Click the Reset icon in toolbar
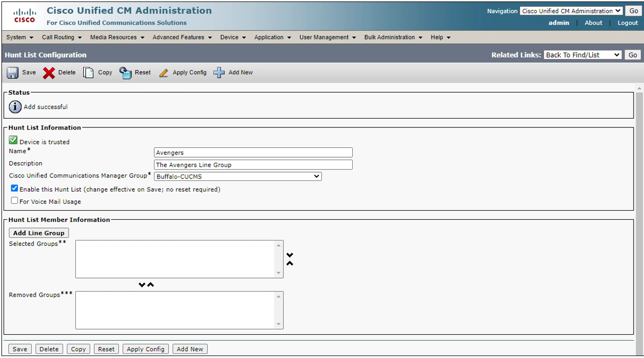Screen dimensions: 644x358 [x=125, y=73]
